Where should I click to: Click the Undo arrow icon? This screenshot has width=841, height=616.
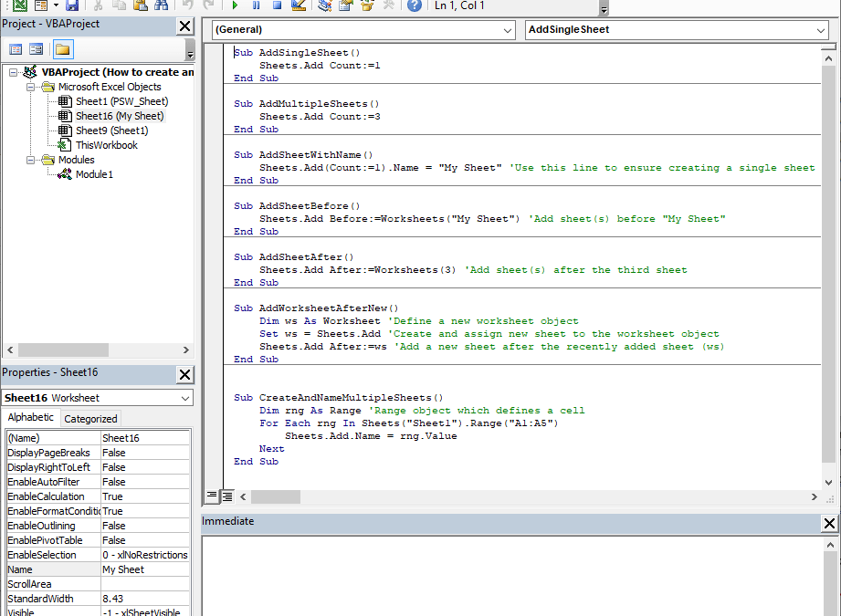(187, 5)
